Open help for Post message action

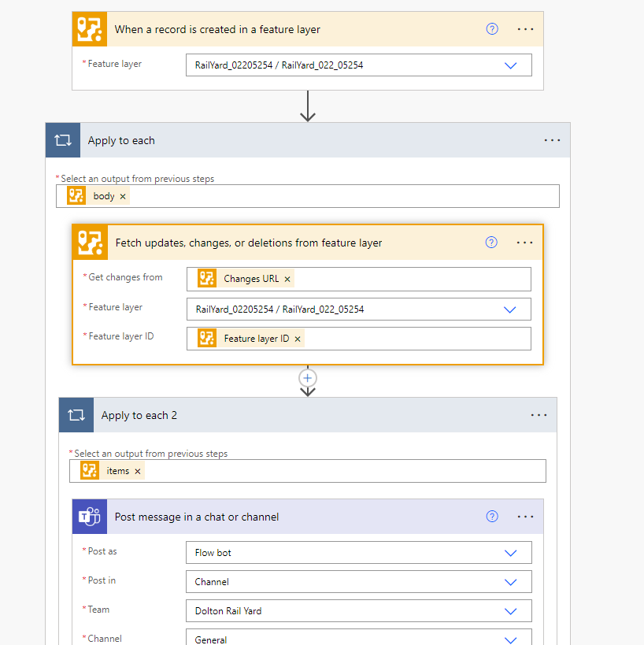coord(492,517)
